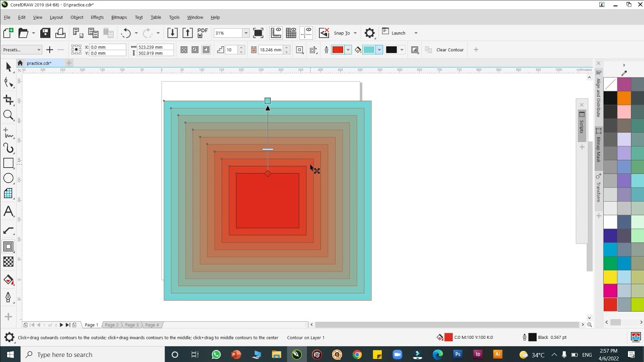This screenshot has height=362, width=644.
Task: Click the Export icon
Action: tap(187, 33)
